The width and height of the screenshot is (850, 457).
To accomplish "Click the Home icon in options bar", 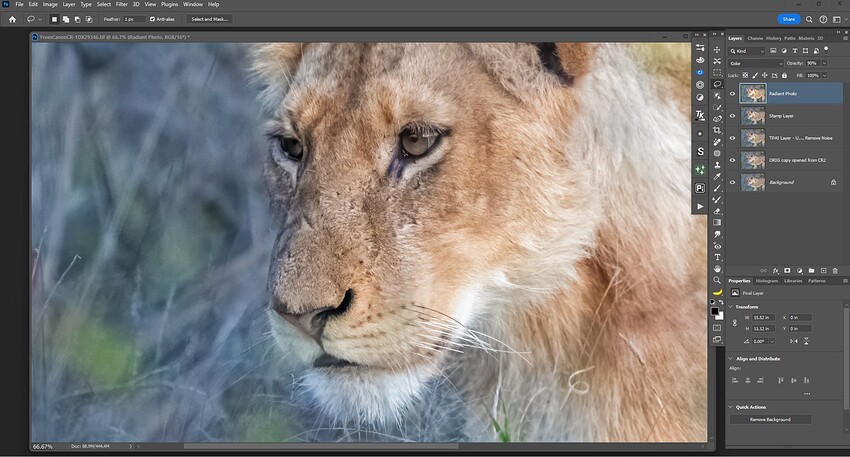I will [x=12, y=19].
